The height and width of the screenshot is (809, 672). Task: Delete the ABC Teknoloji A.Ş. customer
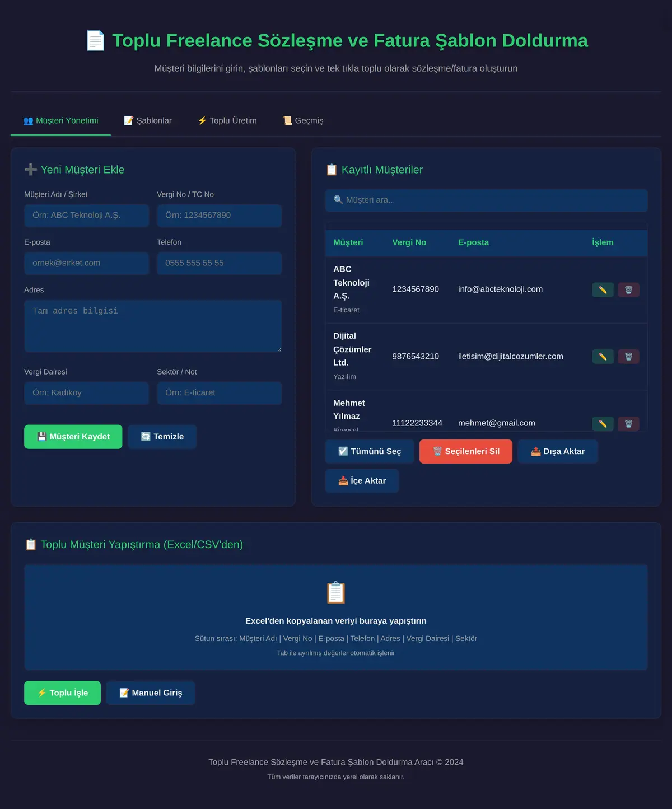click(x=628, y=289)
